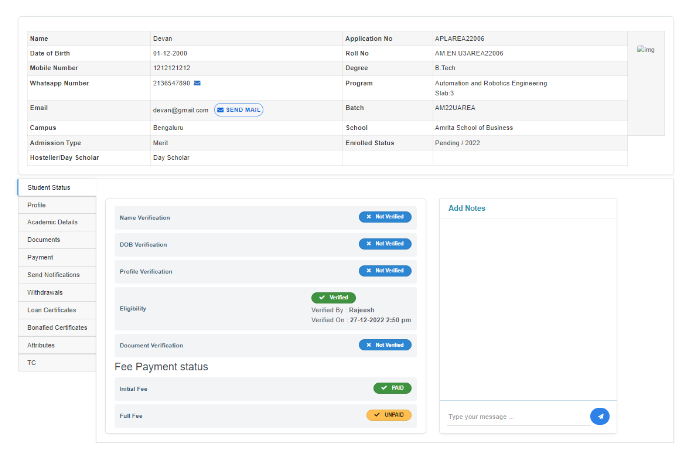Toggle DOB Verification Not Verified badge
The image size is (688, 454).
point(385,244)
